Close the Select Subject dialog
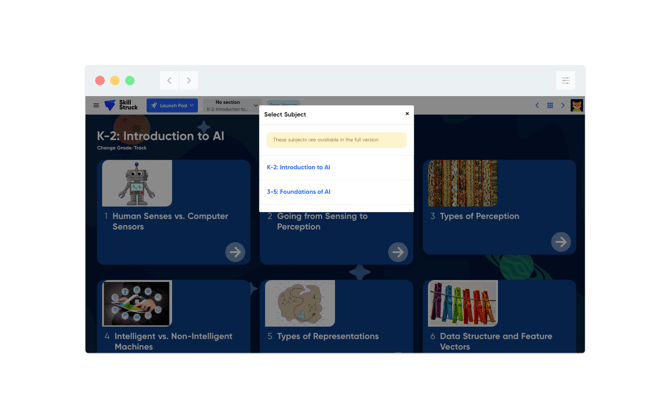670x418 pixels. click(407, 114)
